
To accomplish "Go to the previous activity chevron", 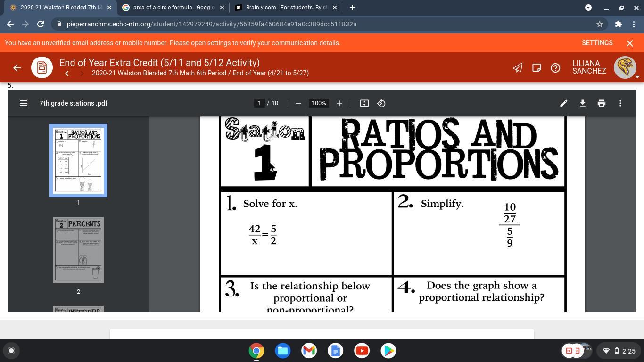I will 67,74.
